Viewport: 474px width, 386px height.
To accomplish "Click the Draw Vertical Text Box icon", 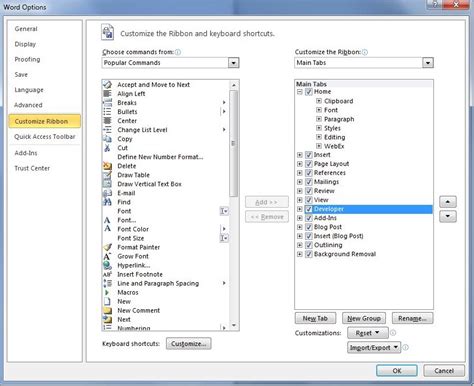I will (107, 184).
